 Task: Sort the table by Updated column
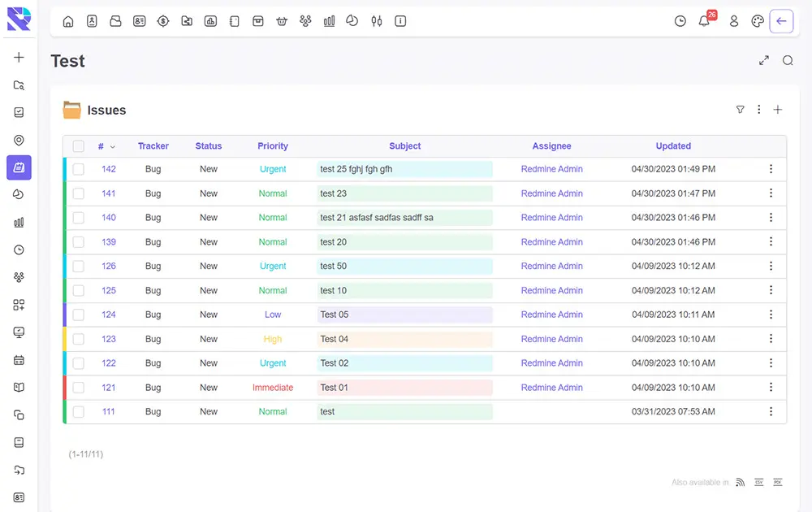point(673,146)
